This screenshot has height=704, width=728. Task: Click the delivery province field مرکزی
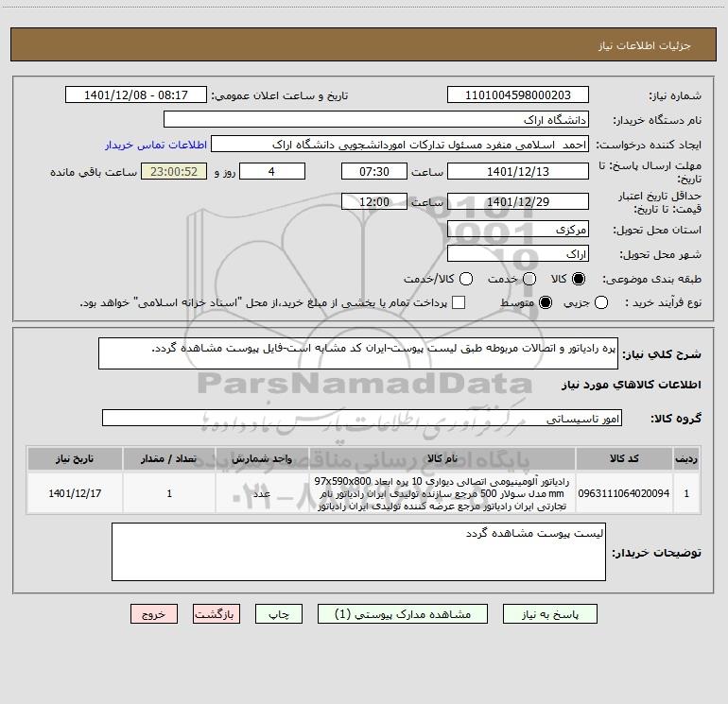point(518,229)
